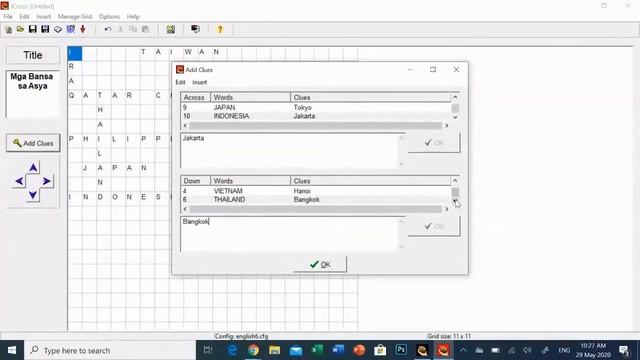Open the Options menu
Viewport: 640px width, 360px height.
[109, 17]
